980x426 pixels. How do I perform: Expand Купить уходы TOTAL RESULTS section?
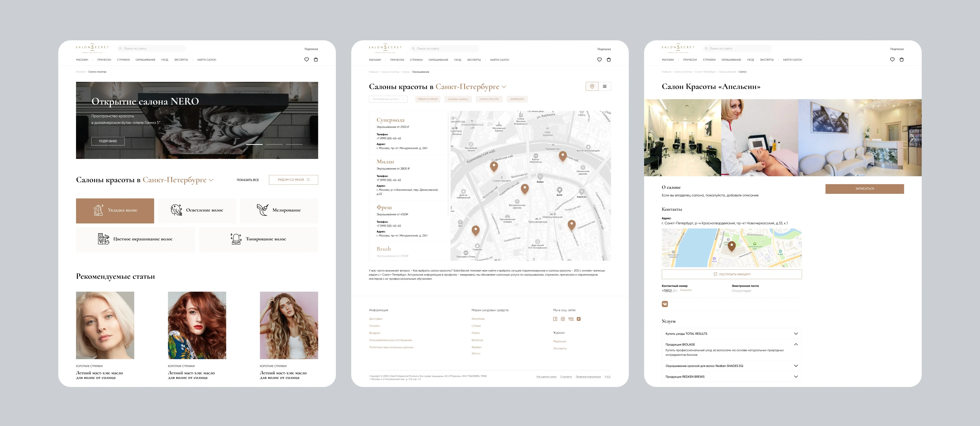point(795,334)
